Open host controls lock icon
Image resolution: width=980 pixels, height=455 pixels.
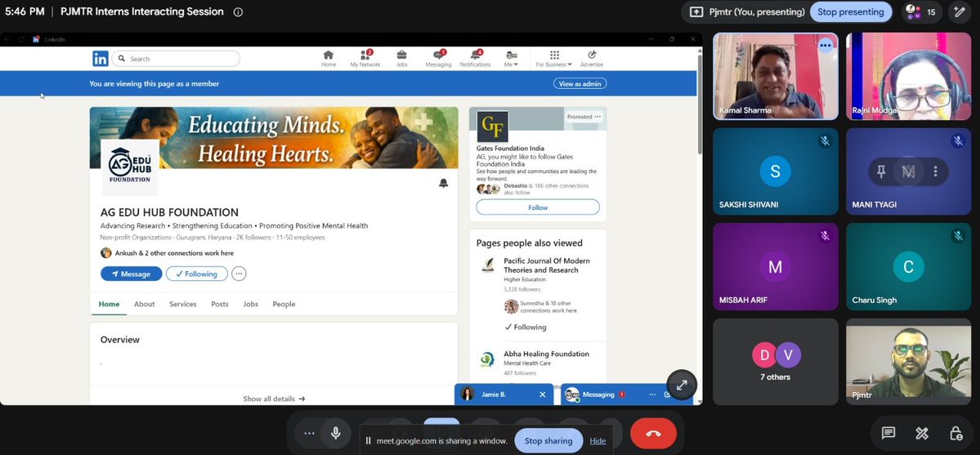tap(955, 433)
